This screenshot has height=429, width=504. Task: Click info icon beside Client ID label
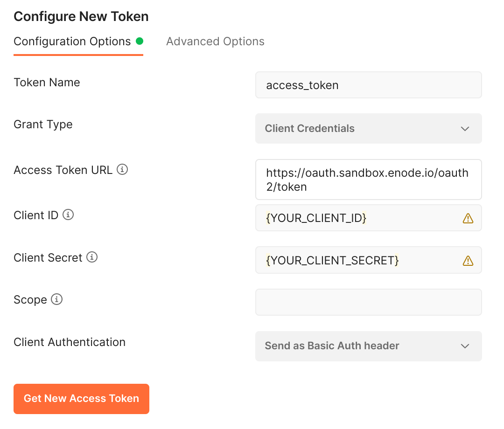(x=68, y=215)
